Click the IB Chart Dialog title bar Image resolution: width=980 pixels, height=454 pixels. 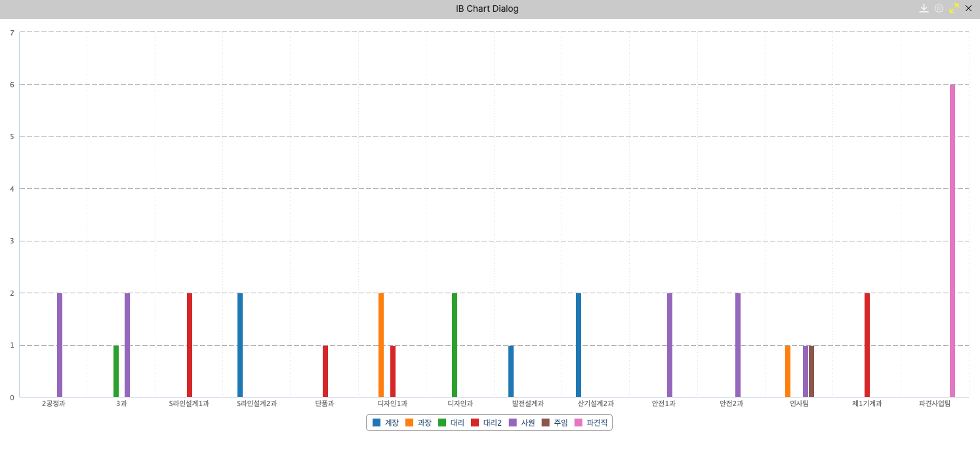tap(487, 9)
